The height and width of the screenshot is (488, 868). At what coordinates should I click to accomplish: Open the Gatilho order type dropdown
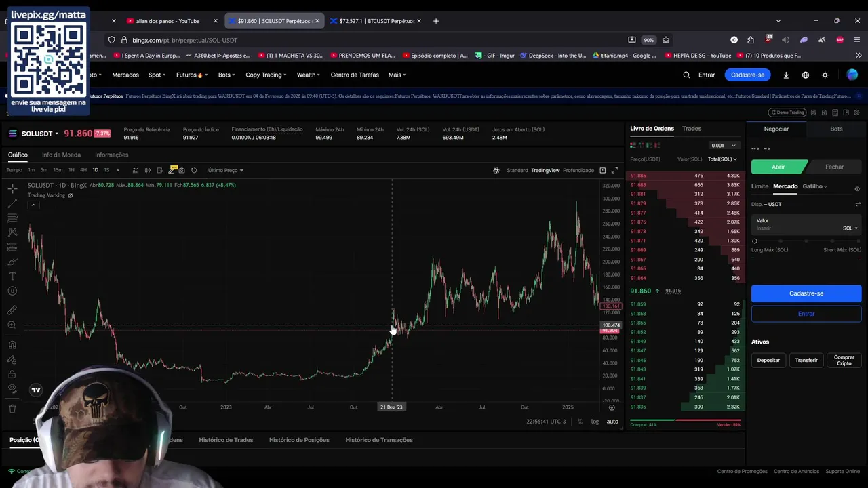814,186
